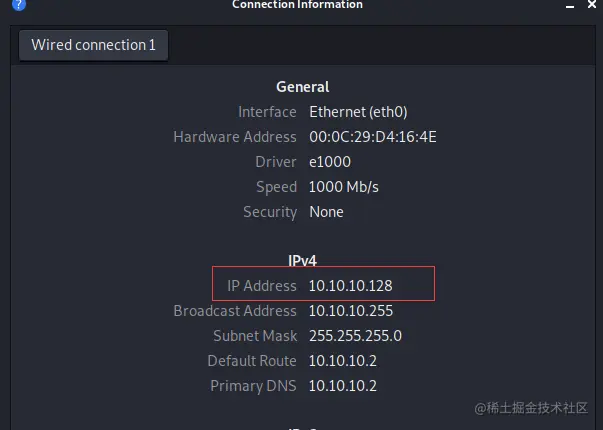Click the IP Address field label
The height and width of the screenshot is (430, 603).
262,286
